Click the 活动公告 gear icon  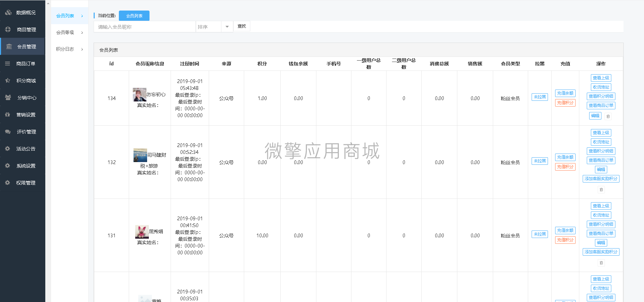(7, 149)
